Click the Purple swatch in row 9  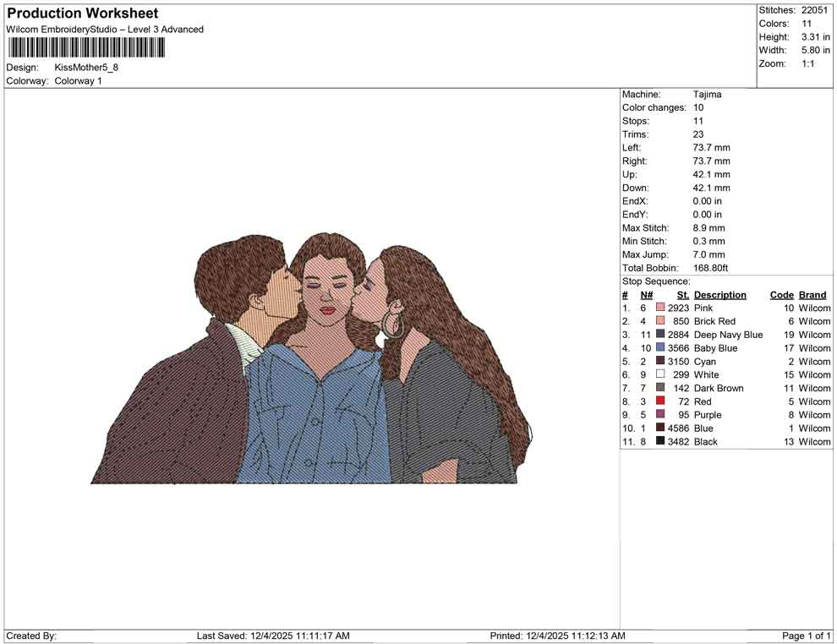(660, 415)
